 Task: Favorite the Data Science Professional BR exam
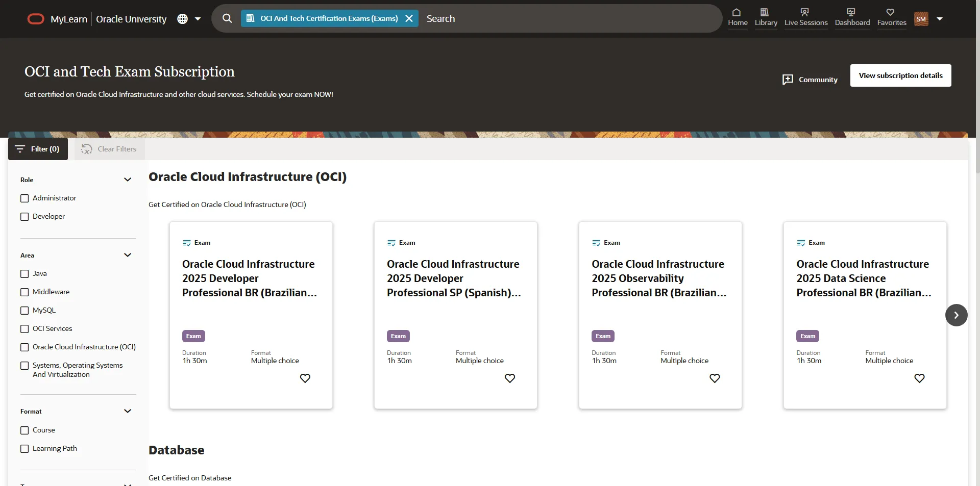pyautogui.click(x=919, y=378)
